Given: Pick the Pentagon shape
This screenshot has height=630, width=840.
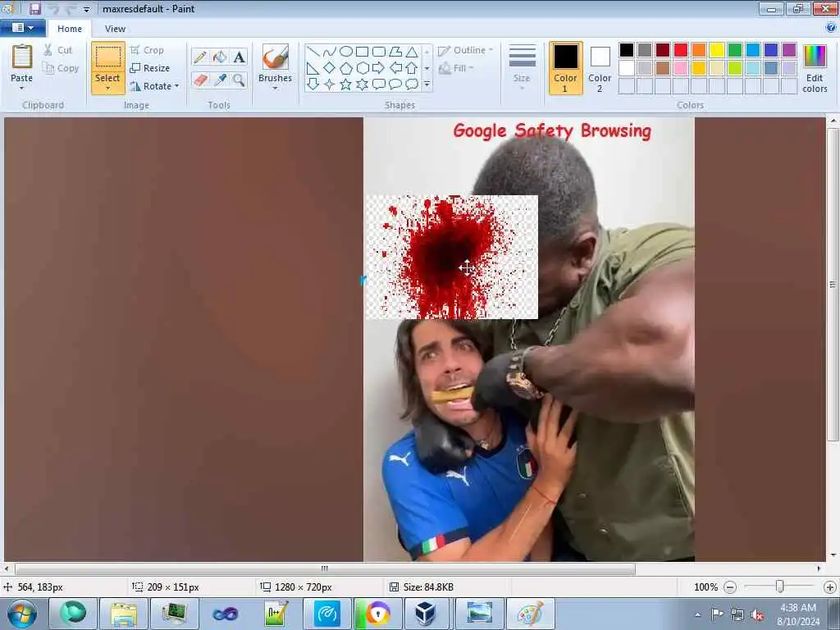Looking at the screenshot, I should [x=346, y=68].
